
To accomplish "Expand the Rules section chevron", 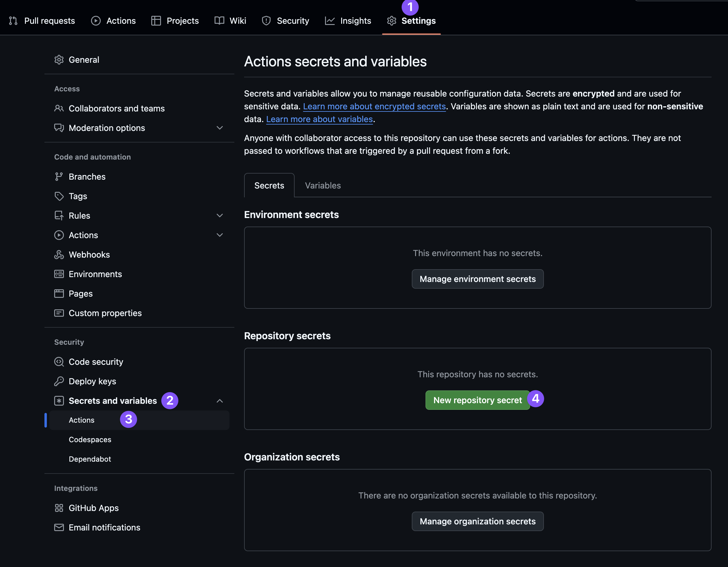I will pos(220,216).
